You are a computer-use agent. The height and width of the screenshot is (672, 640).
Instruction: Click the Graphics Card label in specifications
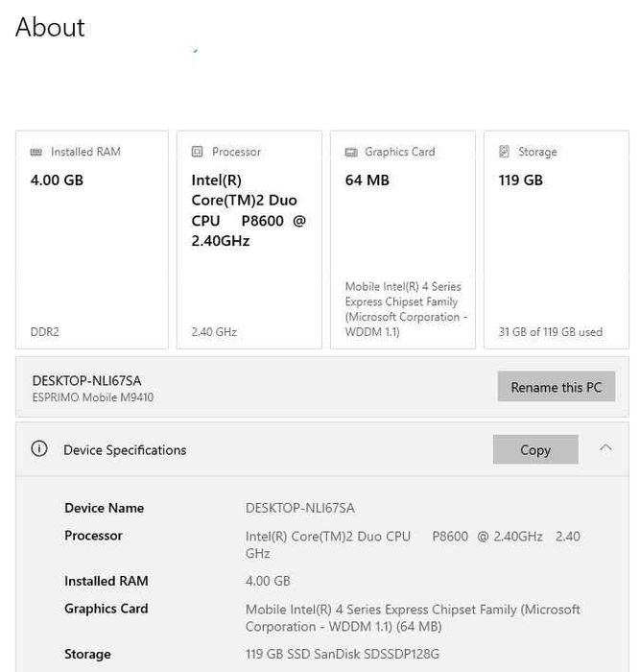(107, 608)
